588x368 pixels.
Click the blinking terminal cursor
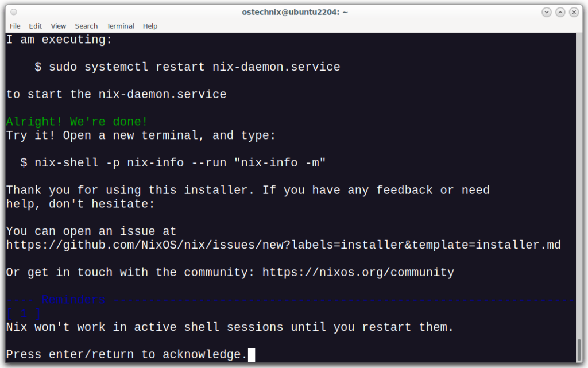(251, 355)
